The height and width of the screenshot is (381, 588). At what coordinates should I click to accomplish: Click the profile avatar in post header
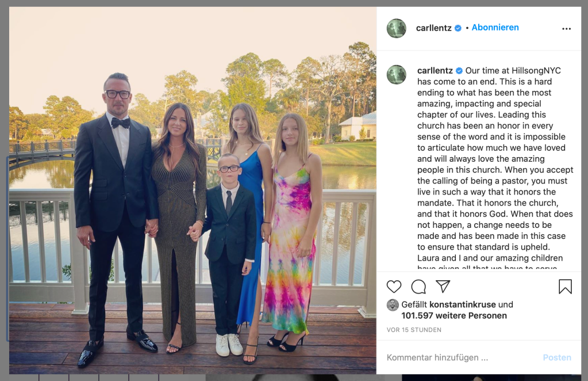coord(397,28)
